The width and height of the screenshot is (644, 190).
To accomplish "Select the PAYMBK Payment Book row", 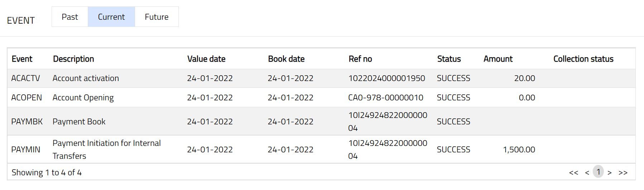I will (79, 122).
